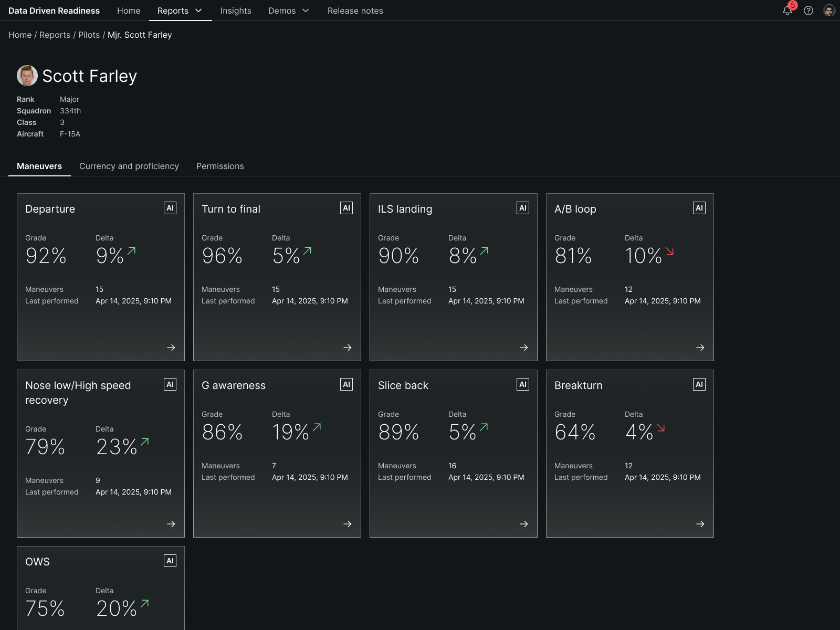The width and height of the screenshot is (840, 630).
Task: Click the arrow on Slice back card
Action: coord(524,524)
